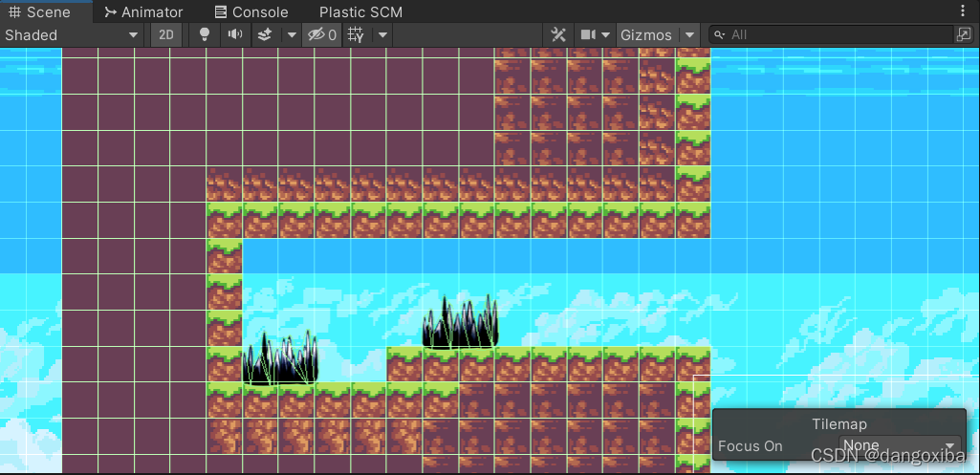This screenshot has width=980, height=475.
Task: Expand the effects dropdown arrow
Action: click(x=292, y=35)
